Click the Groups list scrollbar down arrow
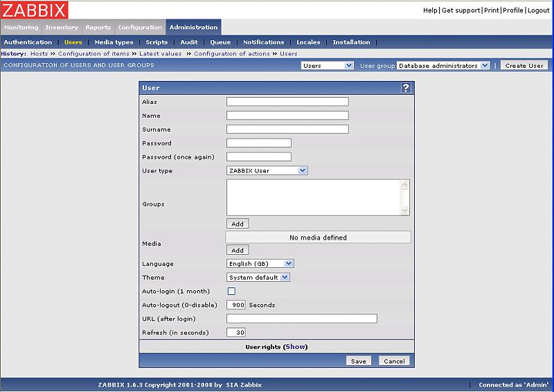 point(405,211)
